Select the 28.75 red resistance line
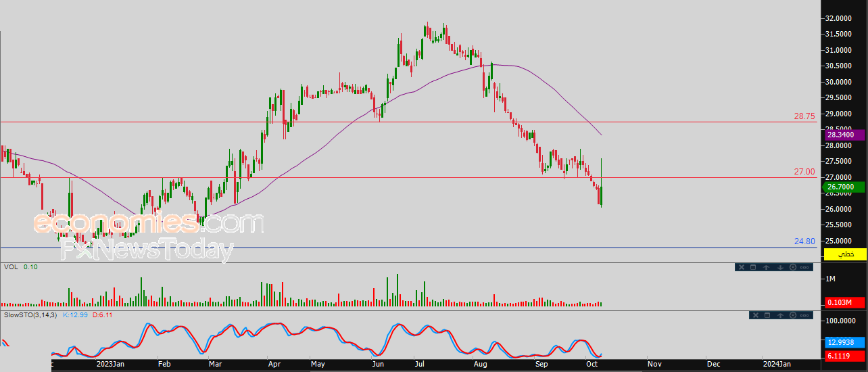 [406, 122]
